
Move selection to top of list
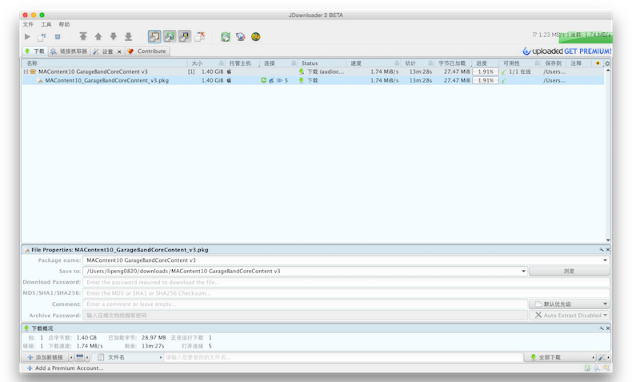[83, 37]
